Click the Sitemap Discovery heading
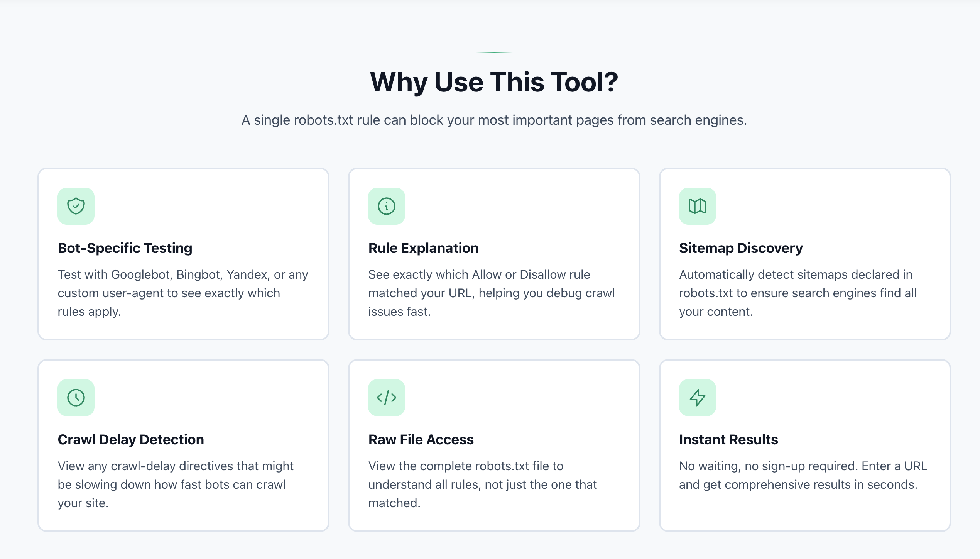980x559 pixels. coord(740,248)
